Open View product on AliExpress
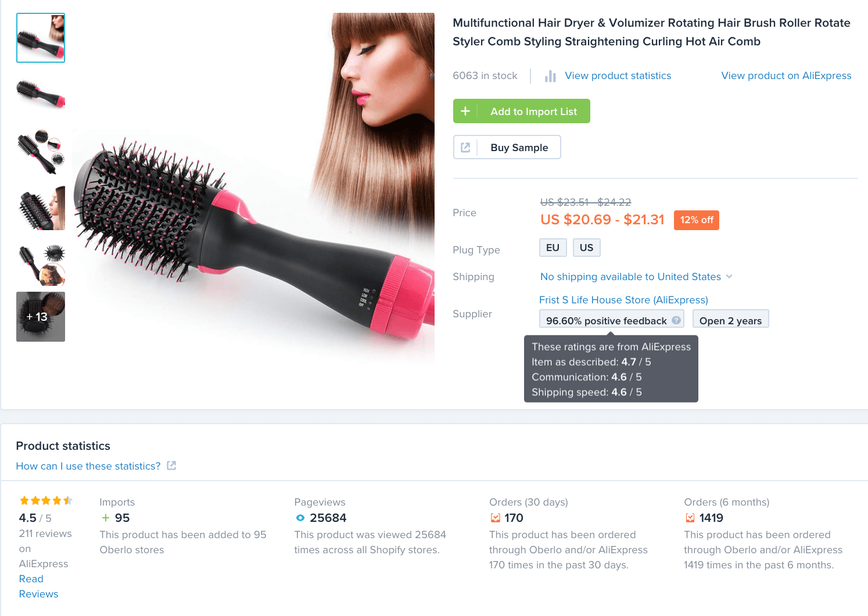868x616 pixels. [x=786, y=76]
